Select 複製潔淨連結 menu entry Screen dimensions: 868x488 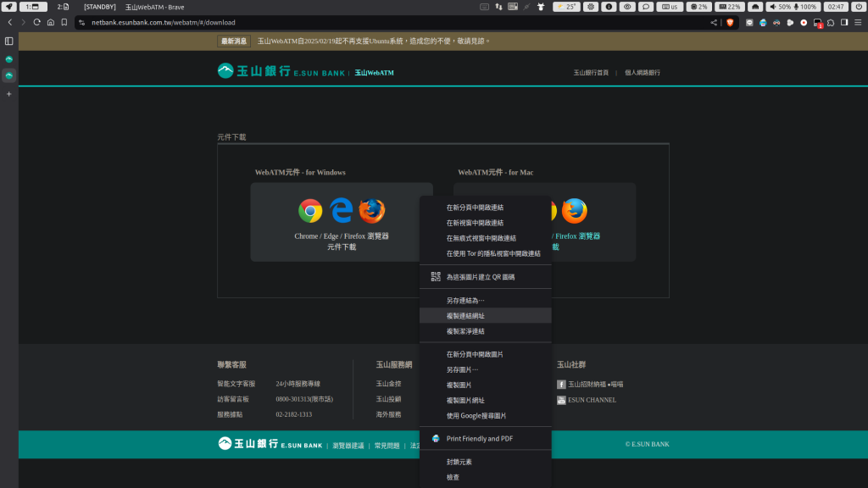tap(486, 331)
